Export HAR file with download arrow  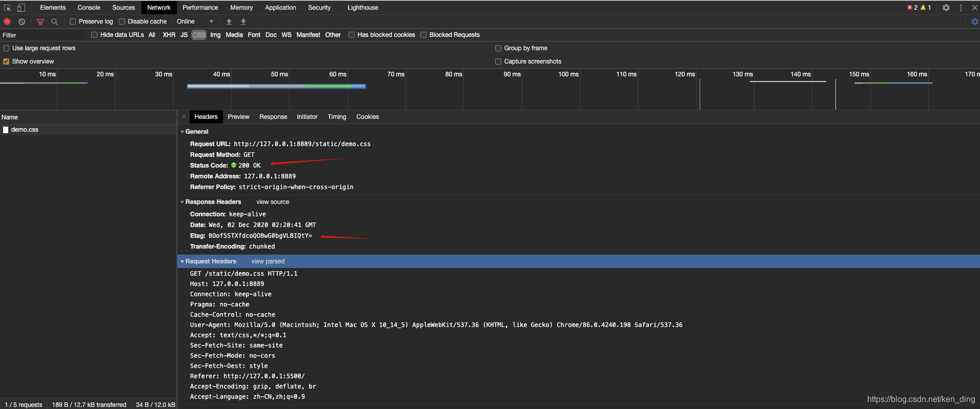[243, 22]
